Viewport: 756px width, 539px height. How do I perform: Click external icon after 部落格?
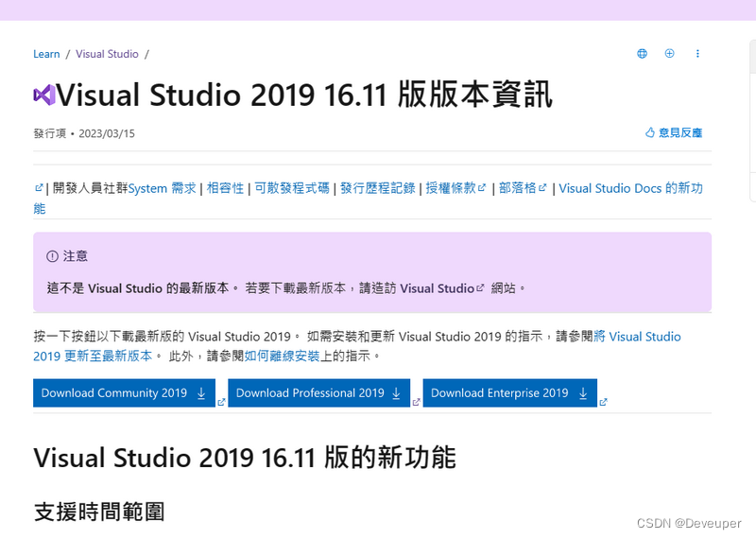click(542, 188)
